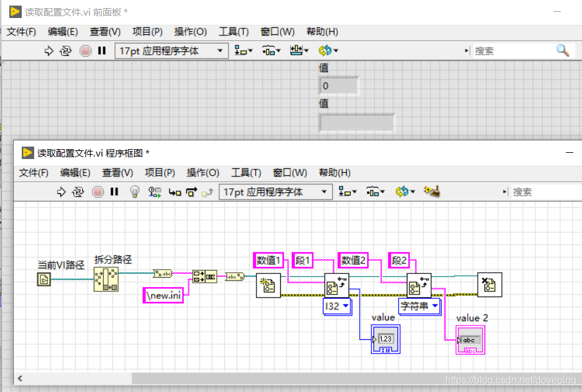
Task: Open 文件(F) menu in front panel window
Action: [21, 32]
